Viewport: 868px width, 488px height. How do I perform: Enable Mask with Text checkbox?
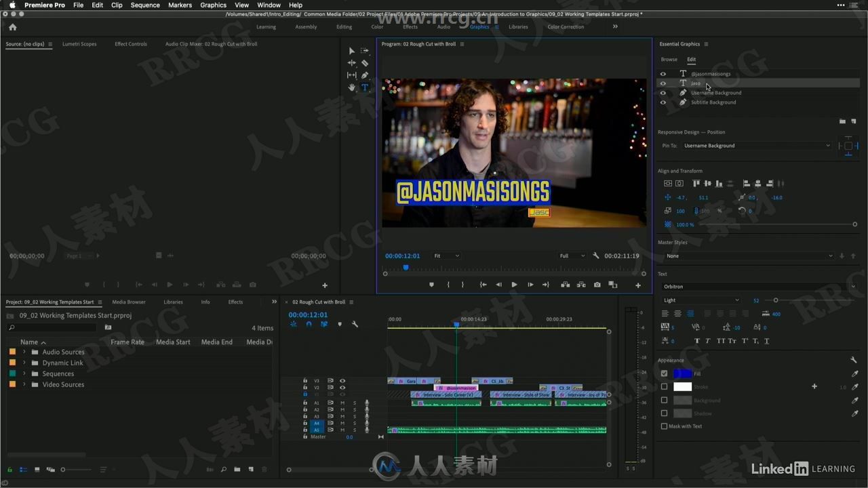click(664, 426)
